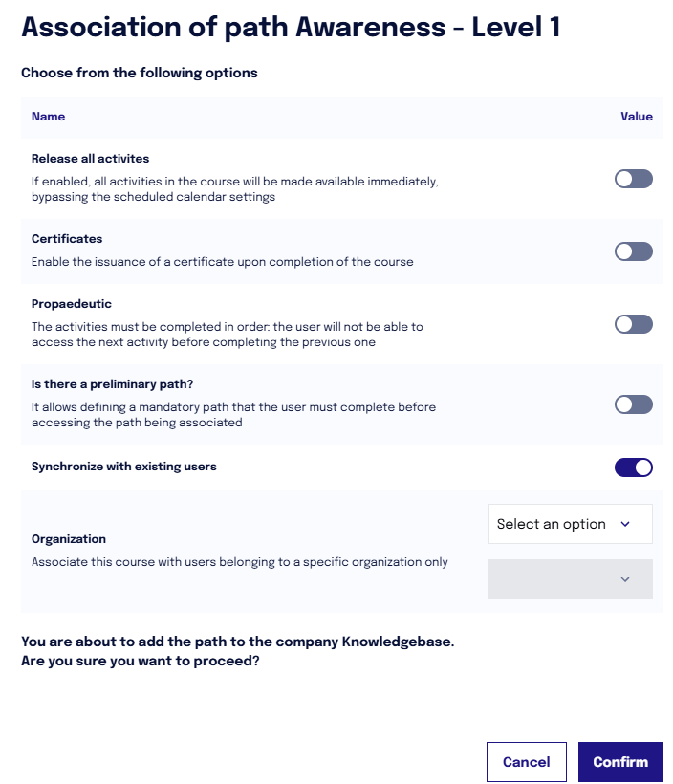Confirm the path association

[620, 761]
